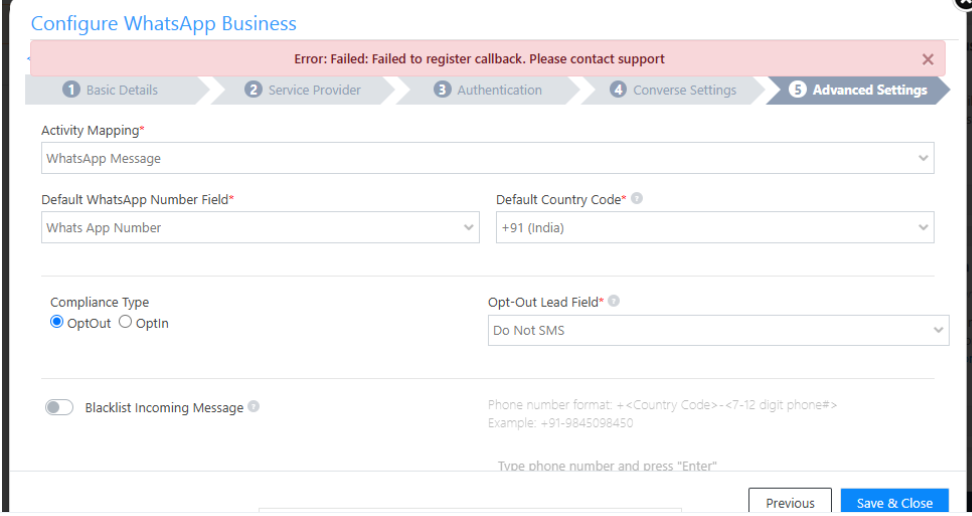The image size is (972, 516).
Task: Click step 3 number circle icon
Action: pyautogui.click(x=442, y=90)
